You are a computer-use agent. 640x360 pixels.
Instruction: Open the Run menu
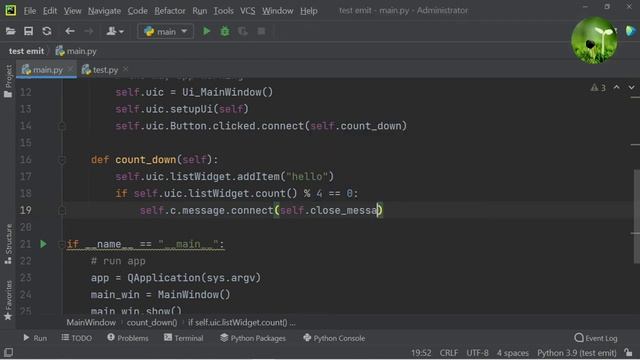tap(200, 11)
